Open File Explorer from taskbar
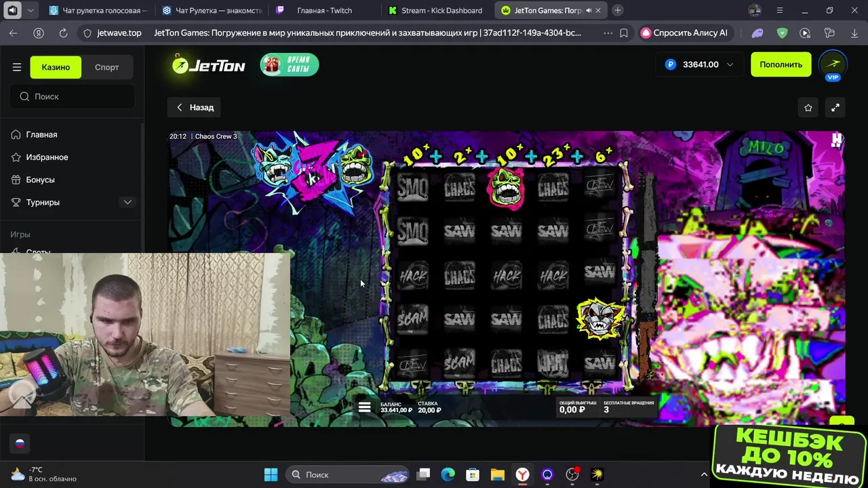The width and height of the screenshot is (868, 488). pyautogui.click(x=498, y=474)
